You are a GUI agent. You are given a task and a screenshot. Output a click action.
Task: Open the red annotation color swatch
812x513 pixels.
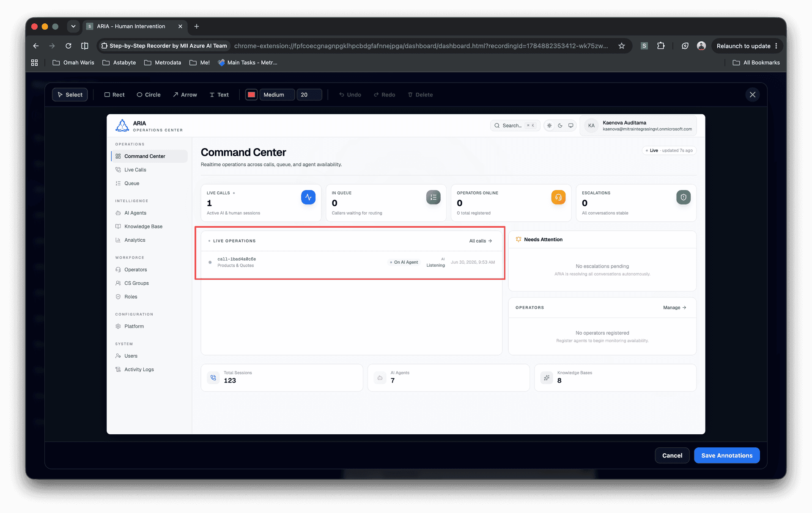point(251,95)
